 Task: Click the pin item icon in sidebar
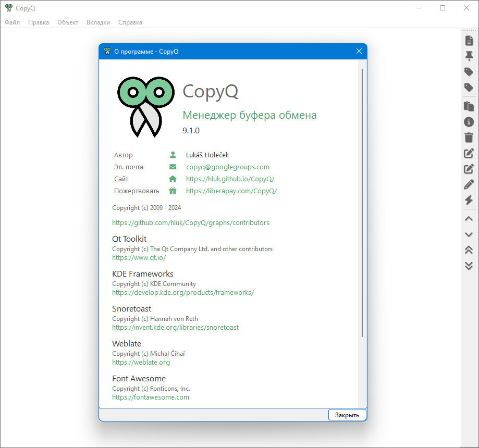click(x=469, y=56)
